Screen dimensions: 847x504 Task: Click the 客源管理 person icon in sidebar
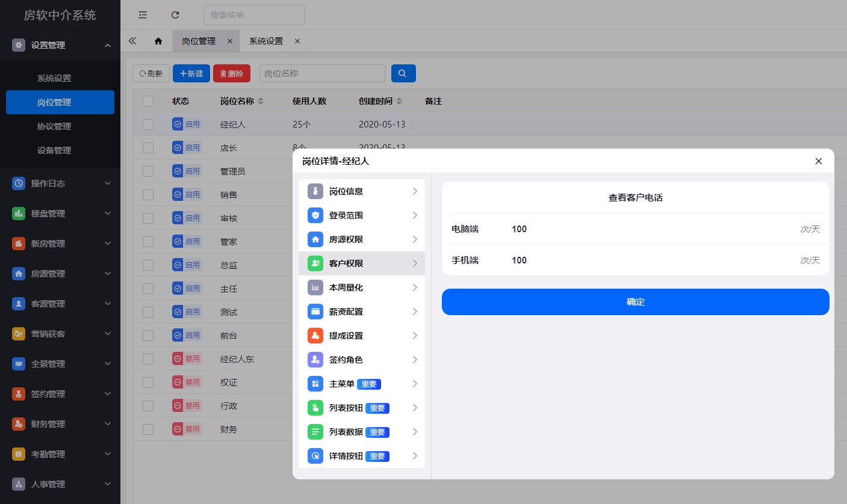tap(19, 304)
